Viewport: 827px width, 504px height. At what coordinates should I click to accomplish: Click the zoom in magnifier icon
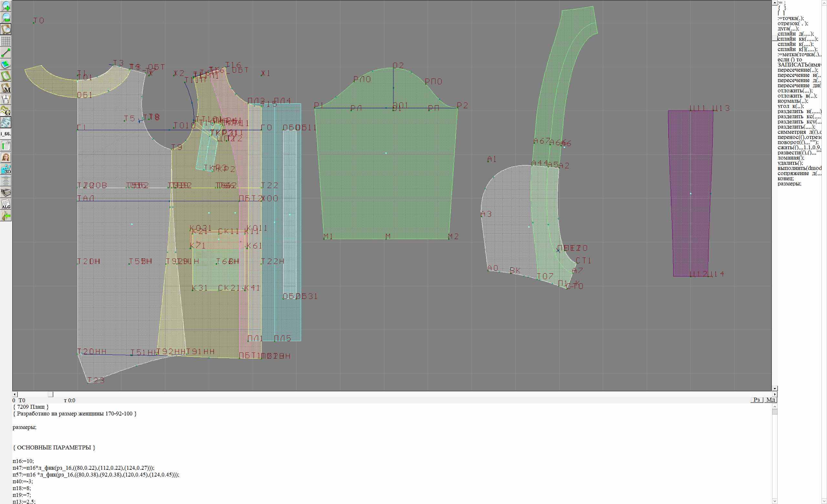tap(6, 6)
